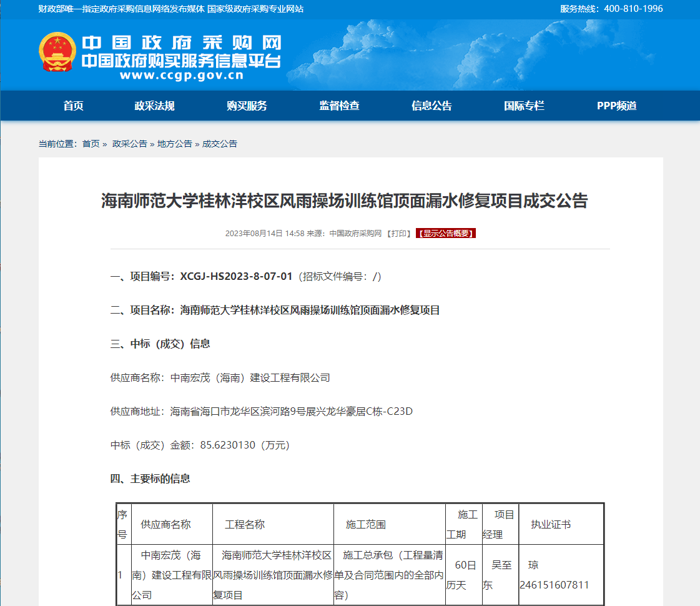Click the red 显示公告概要 button
The width and height of the screenshot is (700, 606).
[x=445, y=234]
